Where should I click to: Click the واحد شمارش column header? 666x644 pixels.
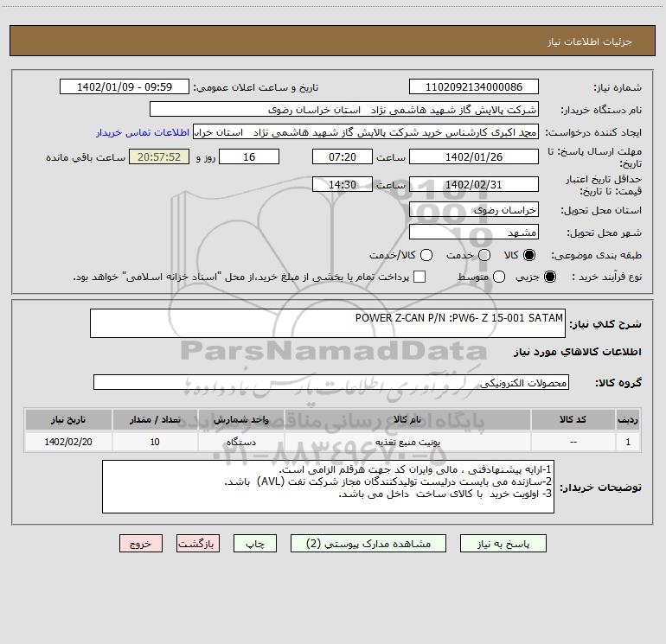(240, 419)
